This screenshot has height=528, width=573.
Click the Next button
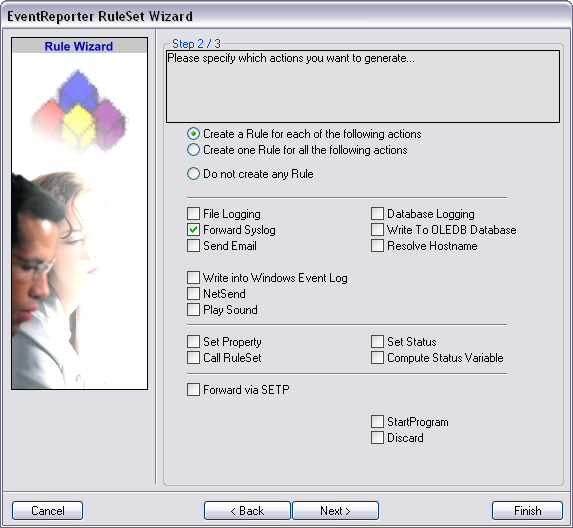(335, 510)
